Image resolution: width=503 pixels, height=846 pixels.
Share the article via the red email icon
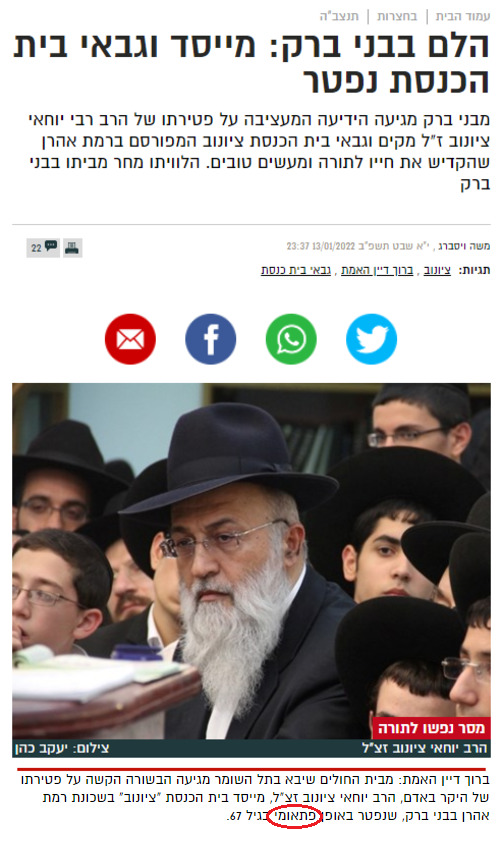tap(130, 339)
